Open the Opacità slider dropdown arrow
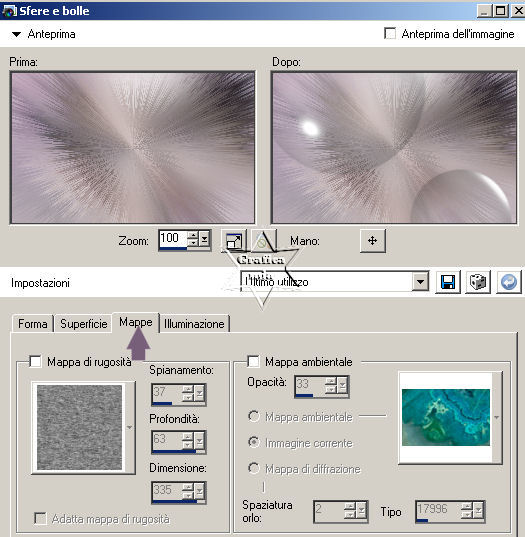Image resolution: width=525 pixels, height=537 pixels. click(343, 386)
